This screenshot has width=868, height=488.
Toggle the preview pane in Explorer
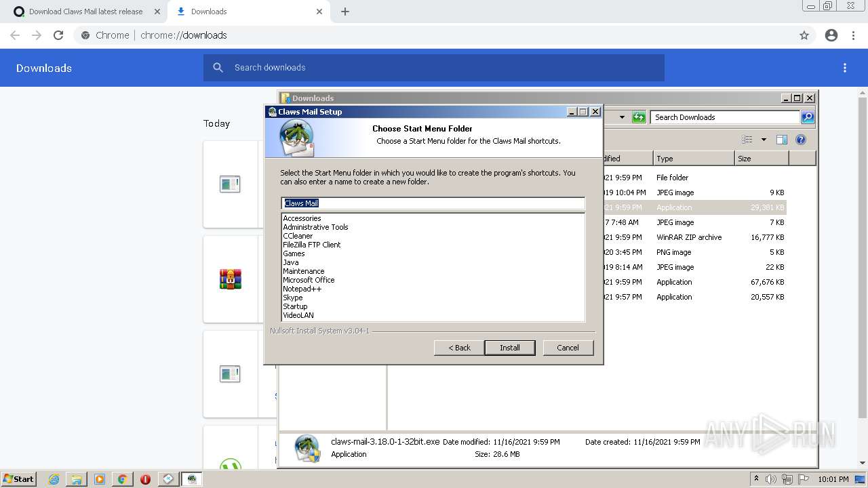click(x=782, y=140)
